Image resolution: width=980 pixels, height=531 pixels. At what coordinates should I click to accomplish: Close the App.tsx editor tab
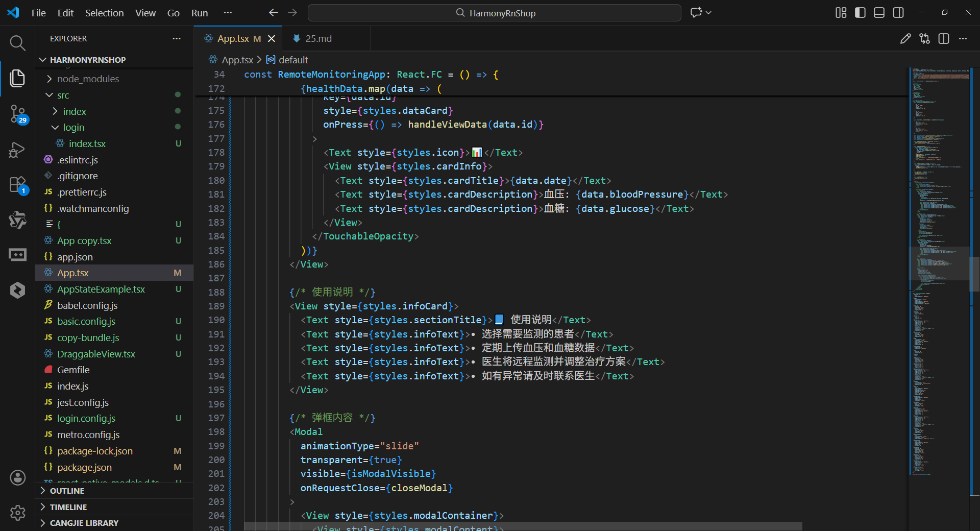pos(272,39)
